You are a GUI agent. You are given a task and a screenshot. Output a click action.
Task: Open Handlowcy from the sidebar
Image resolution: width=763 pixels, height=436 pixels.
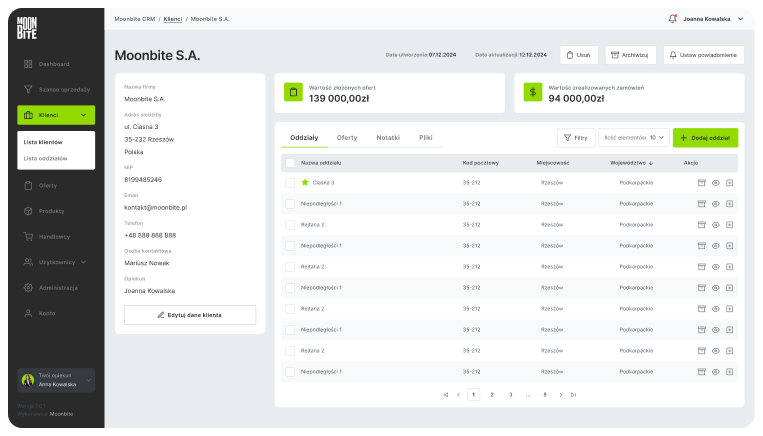(x=54, y=236)
